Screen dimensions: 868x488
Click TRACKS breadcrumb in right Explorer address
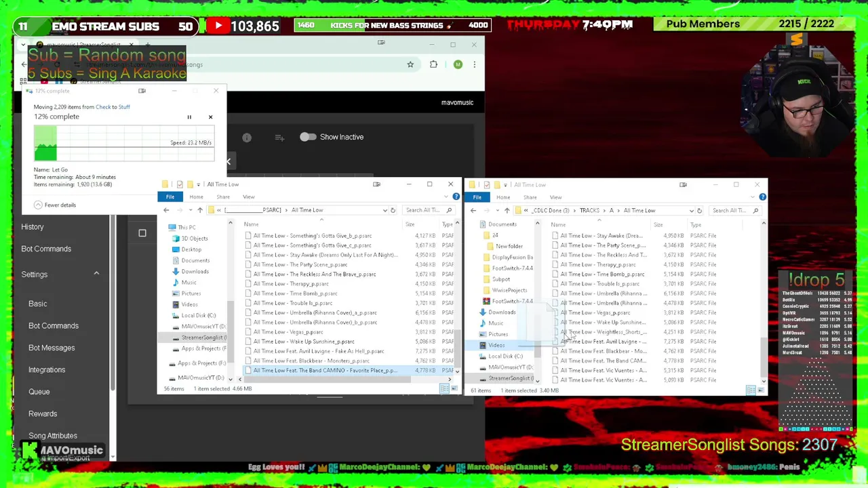[589, 211]
